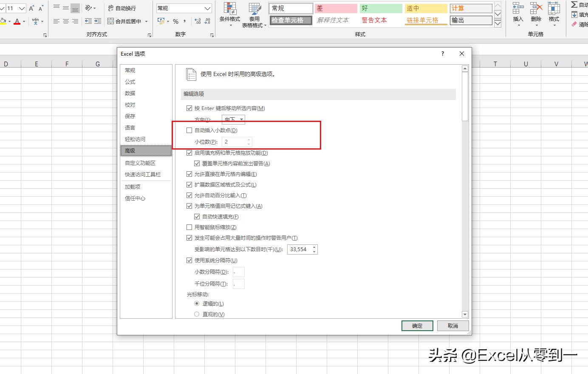
Task: Click the 确定 button
Action: [x=417, y=326]
